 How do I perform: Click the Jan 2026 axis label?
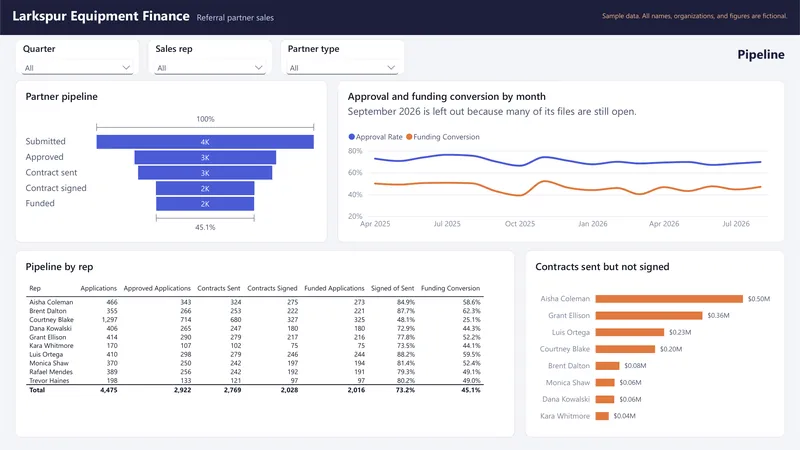[592, 223]
